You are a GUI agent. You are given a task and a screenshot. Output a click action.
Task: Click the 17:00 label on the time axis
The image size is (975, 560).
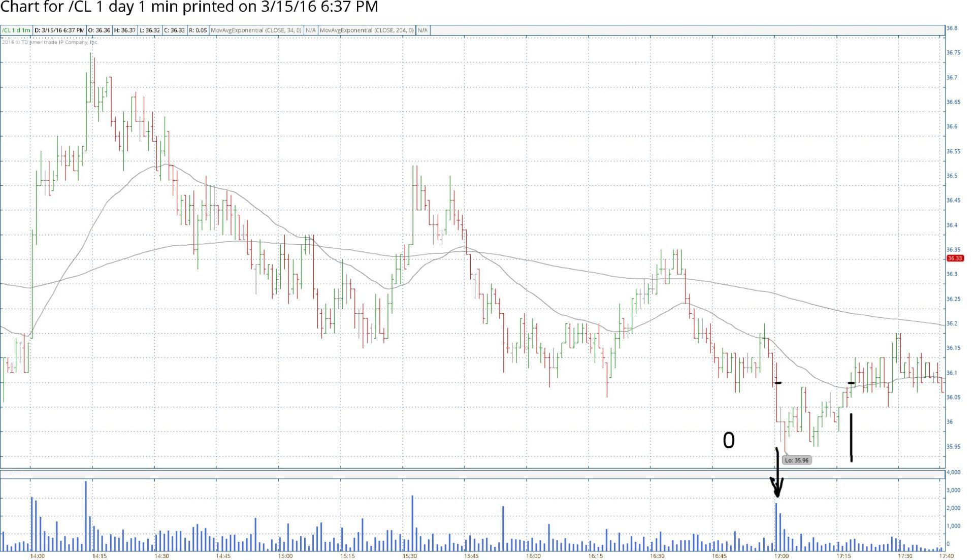click(781, 556)
